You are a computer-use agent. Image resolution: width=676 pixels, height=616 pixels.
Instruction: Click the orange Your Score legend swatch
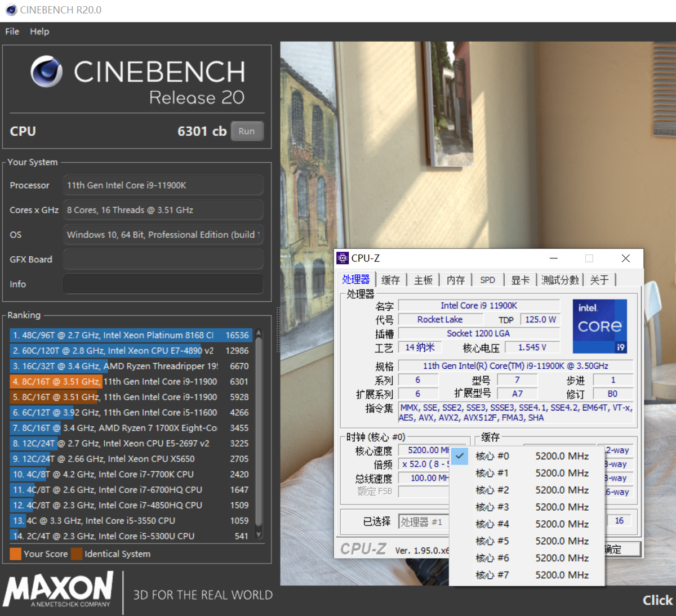(15, 554)
